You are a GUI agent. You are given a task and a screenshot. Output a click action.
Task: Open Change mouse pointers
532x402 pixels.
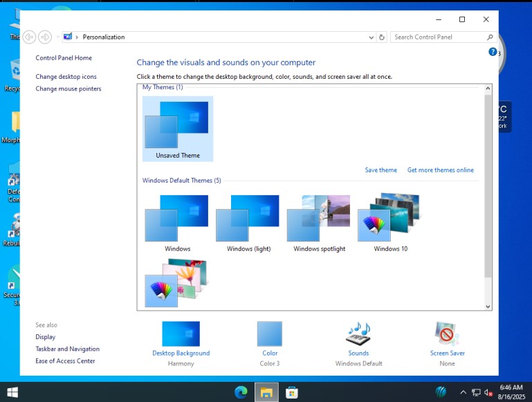pyautogui.click(x=68, y=89)
